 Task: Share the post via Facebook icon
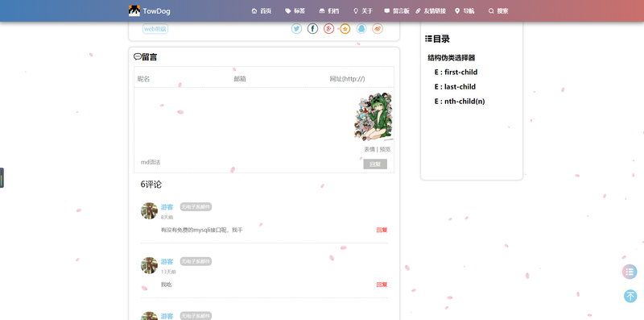312,29
